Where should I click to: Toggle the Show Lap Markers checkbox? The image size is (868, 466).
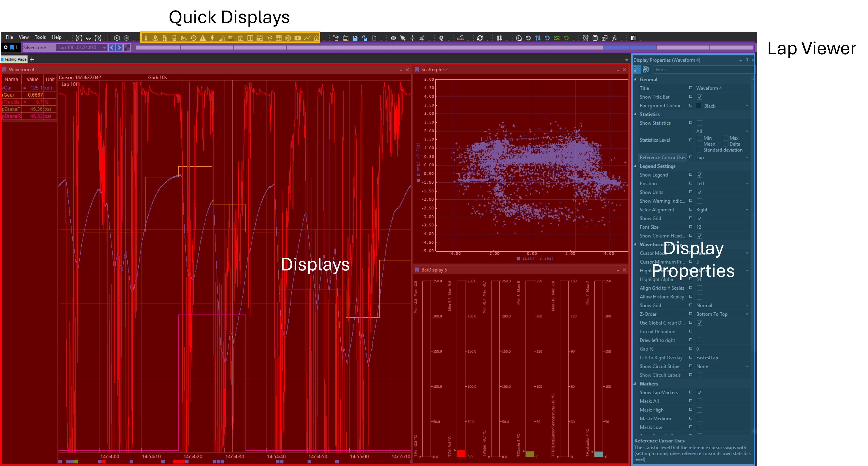point(700,392)
